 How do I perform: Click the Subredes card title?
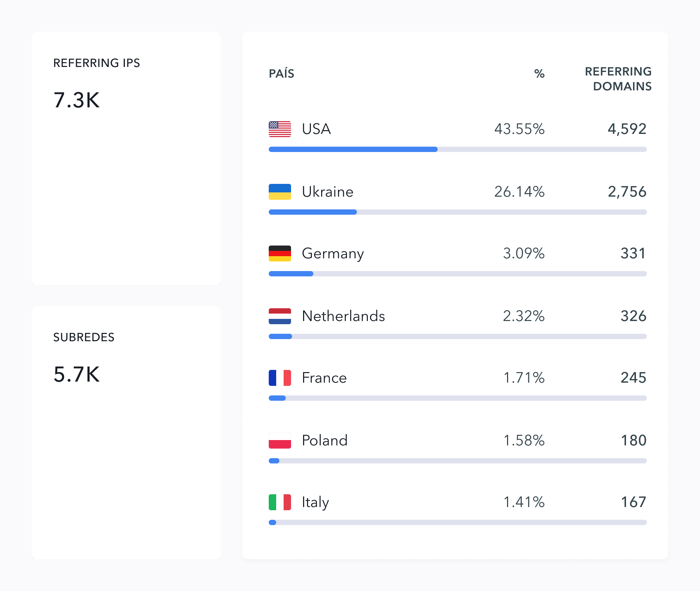(x=84, y=337)
